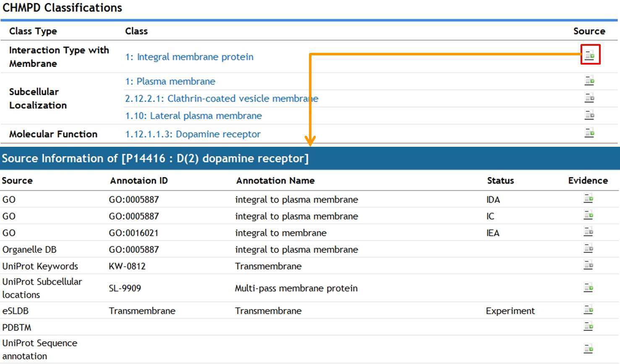Select 'Interaction Type with Membrane' class type
620x364 pixels.
[59, 57]
